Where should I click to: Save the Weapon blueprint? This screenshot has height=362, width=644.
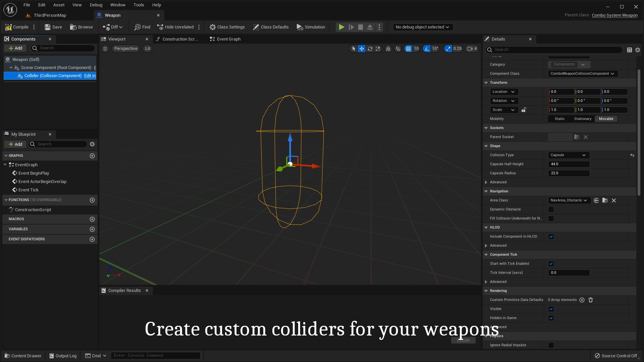(x=53, y=27)
